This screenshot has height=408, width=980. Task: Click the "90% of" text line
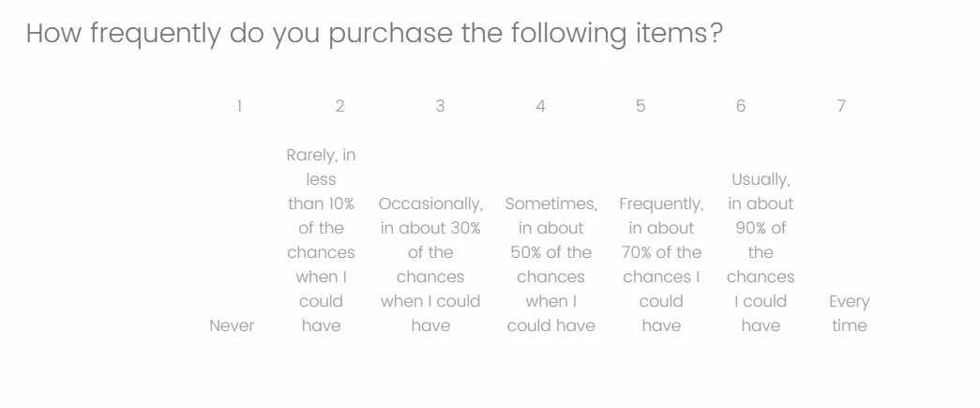pyautogui.click(x=761, y=228)
